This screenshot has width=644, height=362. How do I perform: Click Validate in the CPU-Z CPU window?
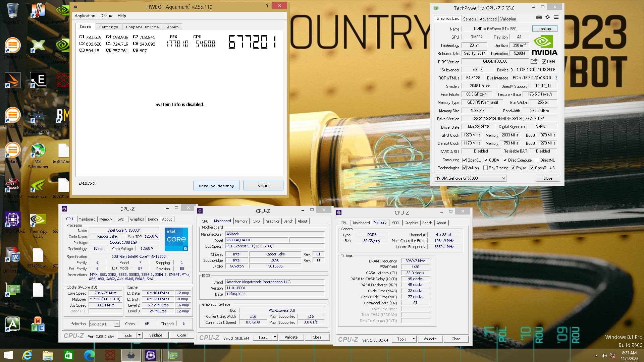(156, 335)
